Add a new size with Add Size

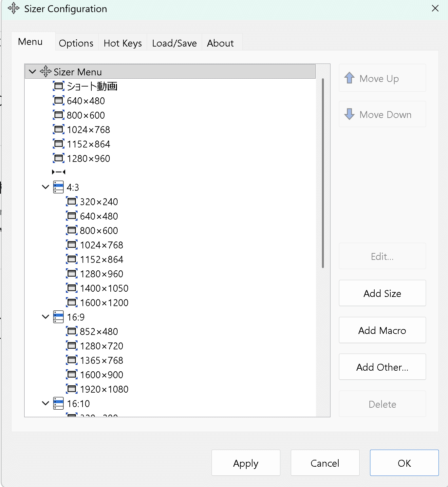pos(383,293)
